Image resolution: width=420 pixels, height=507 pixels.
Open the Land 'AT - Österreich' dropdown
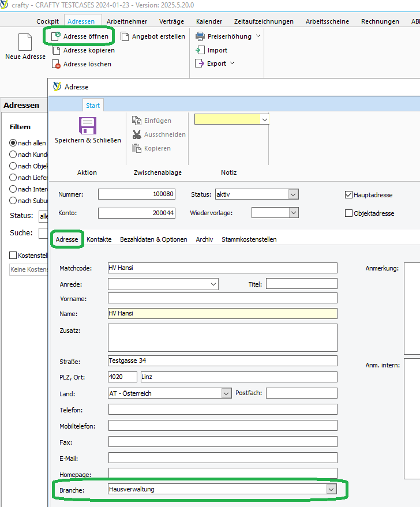[226, 393]
